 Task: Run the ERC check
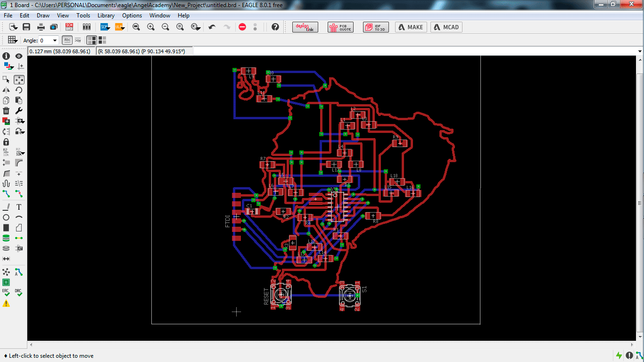[x=6, y=293]
